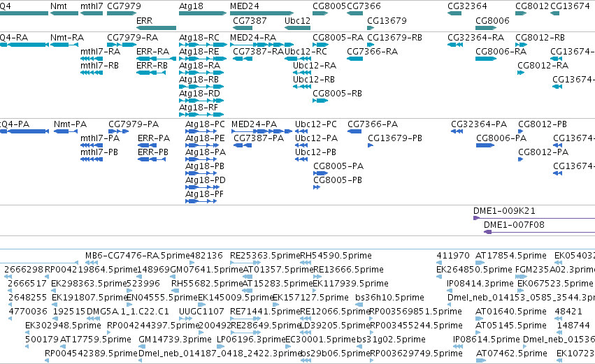Click the CG32364-PA protein label
Screen dimensions: 595x364
click(479, 124)
